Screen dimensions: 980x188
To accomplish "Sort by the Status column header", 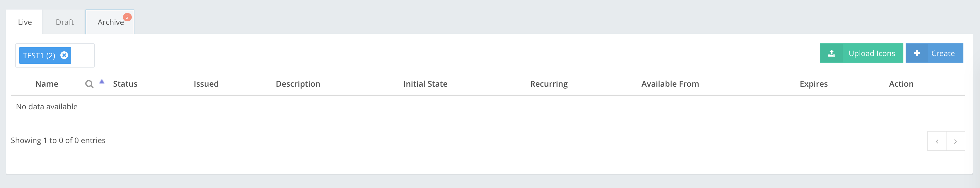I will pos(125,84).
